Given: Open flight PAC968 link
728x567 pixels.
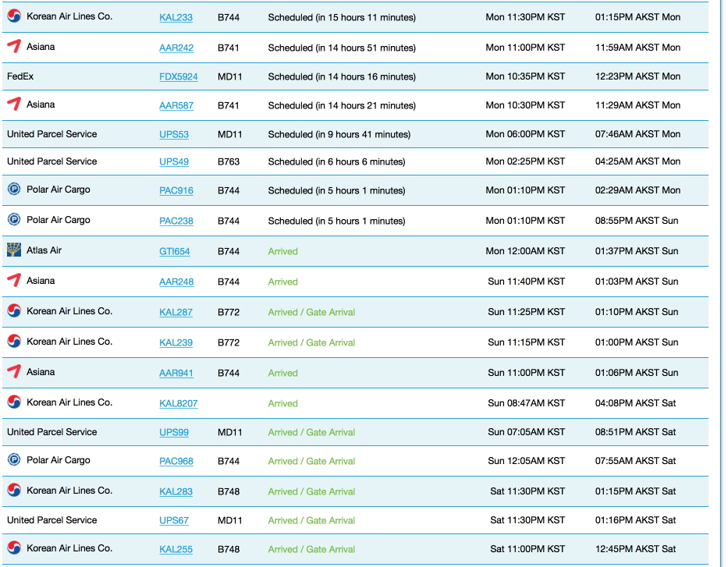Looking at the screenshot, I should [x=176, y=461].
